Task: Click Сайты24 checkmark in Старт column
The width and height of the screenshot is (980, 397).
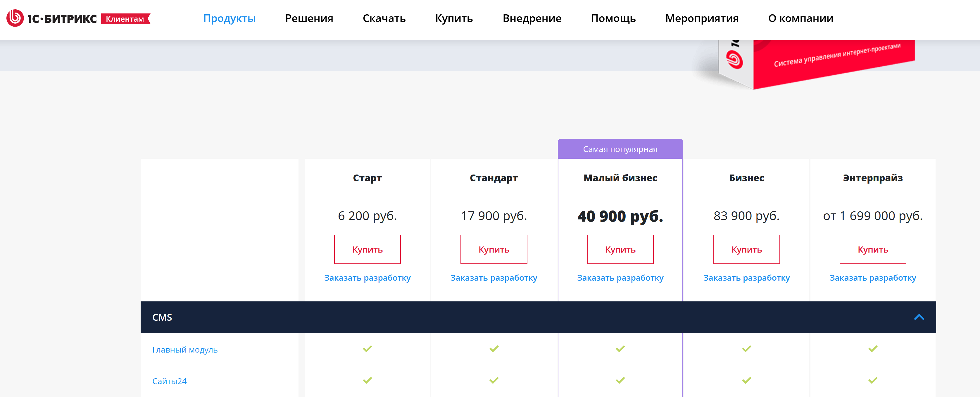Action: coord(367,380)
